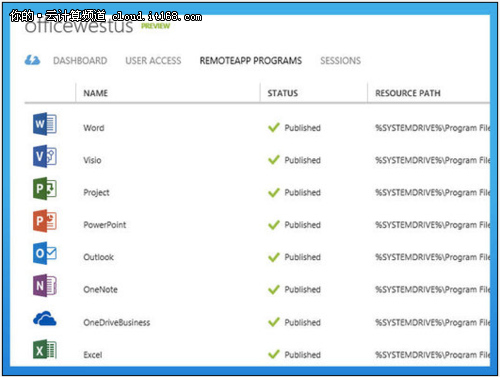Click the Word application icon
The width and height of the screenshot is (500, 377).
coord(45,124)
